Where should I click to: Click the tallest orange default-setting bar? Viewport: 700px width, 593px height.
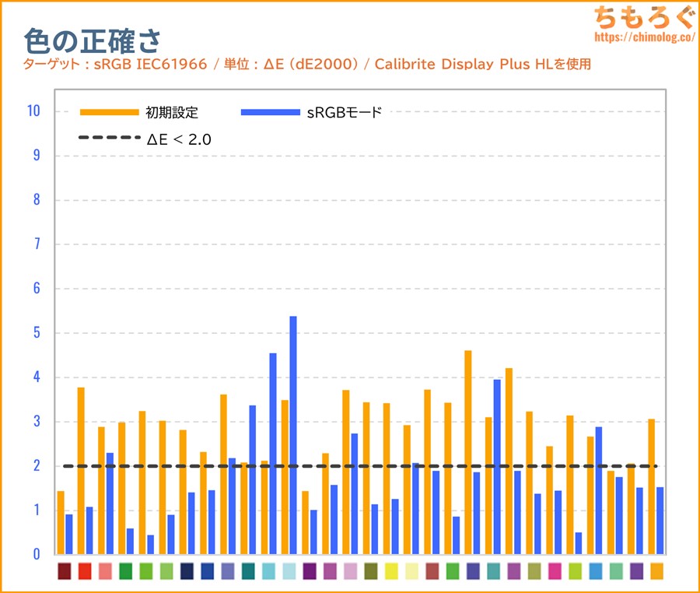pos(468,451)
